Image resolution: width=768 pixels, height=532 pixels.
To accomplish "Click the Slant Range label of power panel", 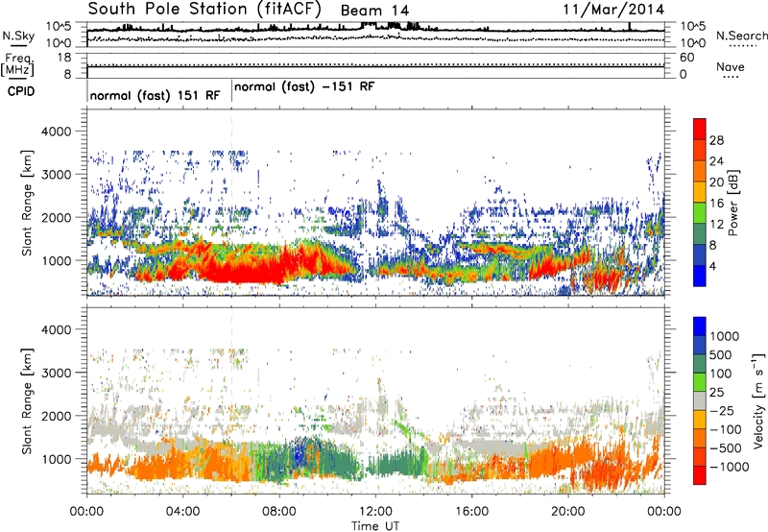I will pos(27,203).
